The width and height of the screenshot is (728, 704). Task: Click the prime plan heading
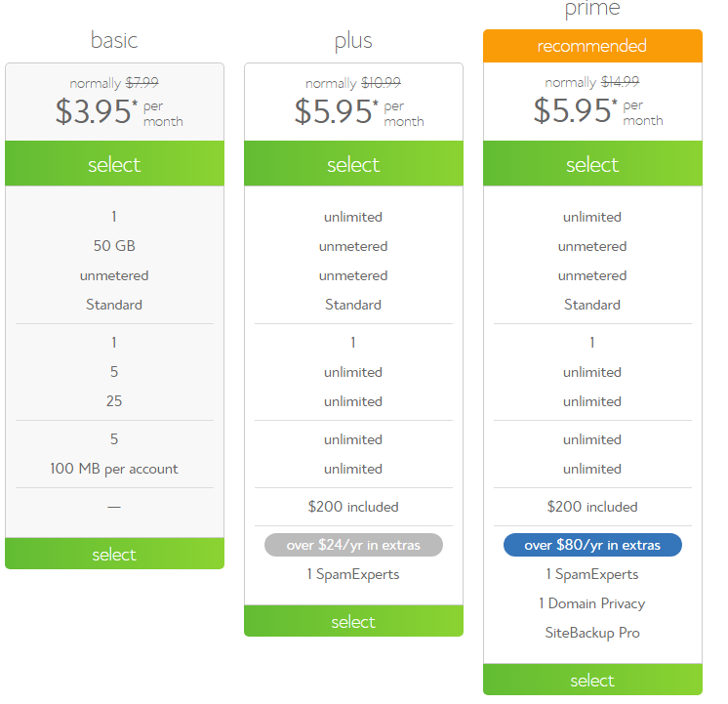[x=592, y=9]
